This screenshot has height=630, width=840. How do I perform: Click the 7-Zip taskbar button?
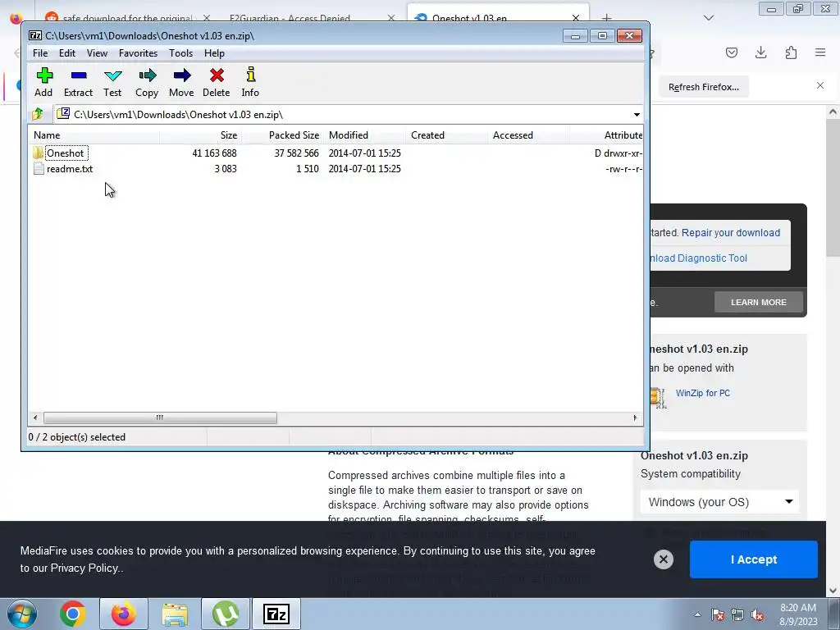(x=276, y=614)
